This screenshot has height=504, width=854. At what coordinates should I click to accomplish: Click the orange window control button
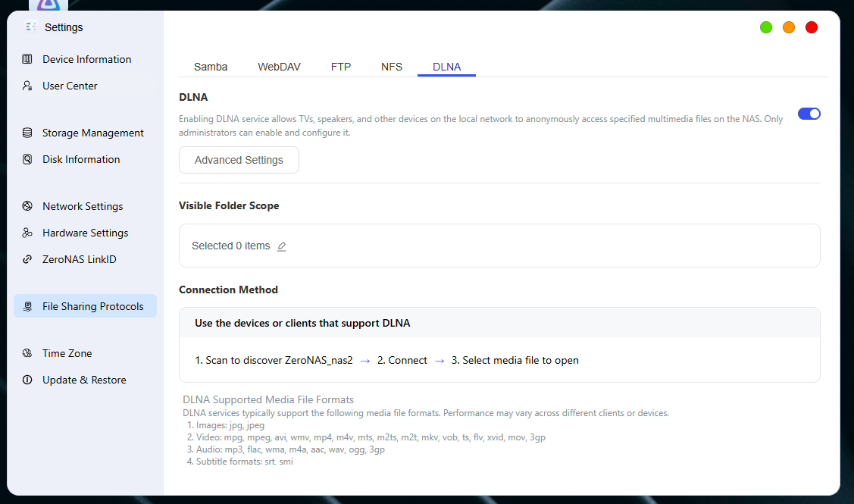[x=789, y=27]
